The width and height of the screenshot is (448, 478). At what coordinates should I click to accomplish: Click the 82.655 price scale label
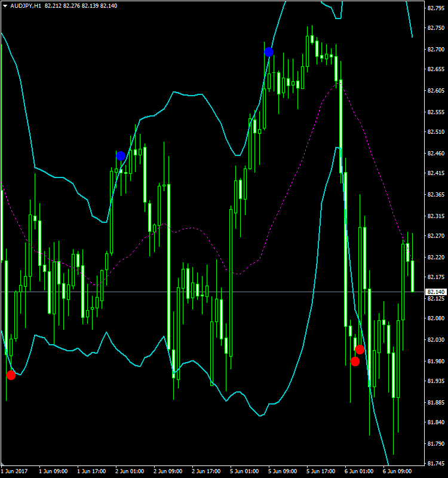[436, 69]
